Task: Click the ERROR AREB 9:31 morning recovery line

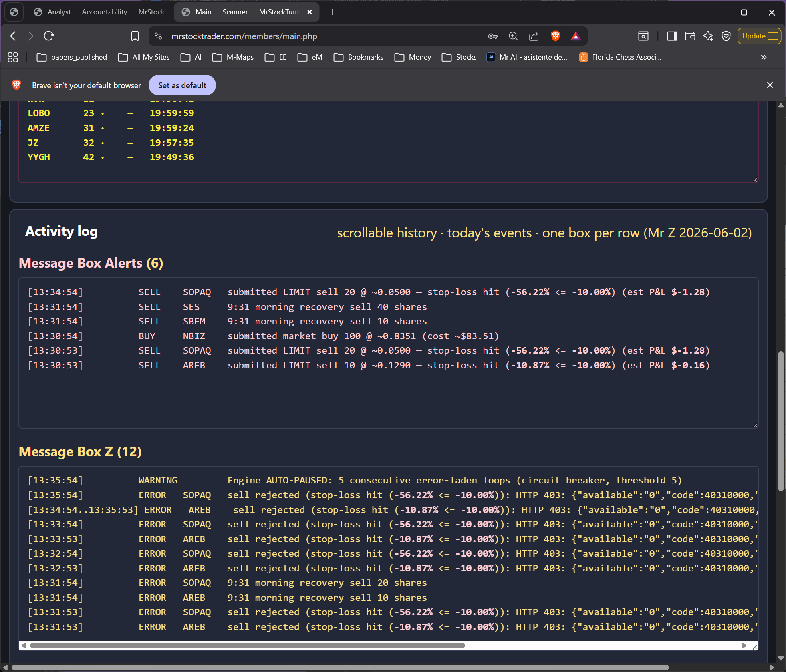Action: (228, 598)
